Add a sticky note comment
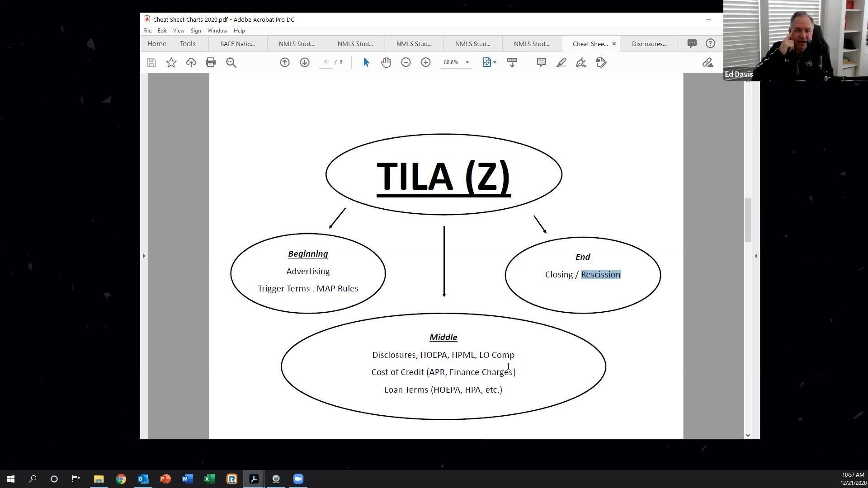 pyautogui.click(x=541, y=62)
